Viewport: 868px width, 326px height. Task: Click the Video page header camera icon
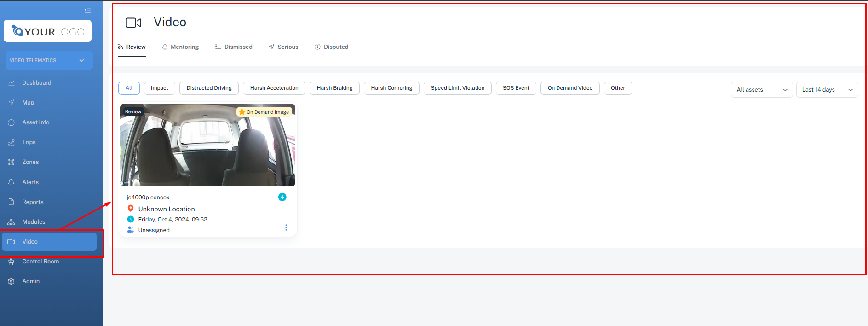coord(133,23)
